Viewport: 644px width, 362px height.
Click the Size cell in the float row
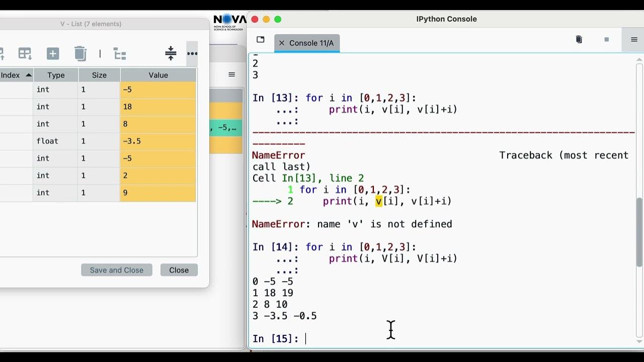pos(99,141)
